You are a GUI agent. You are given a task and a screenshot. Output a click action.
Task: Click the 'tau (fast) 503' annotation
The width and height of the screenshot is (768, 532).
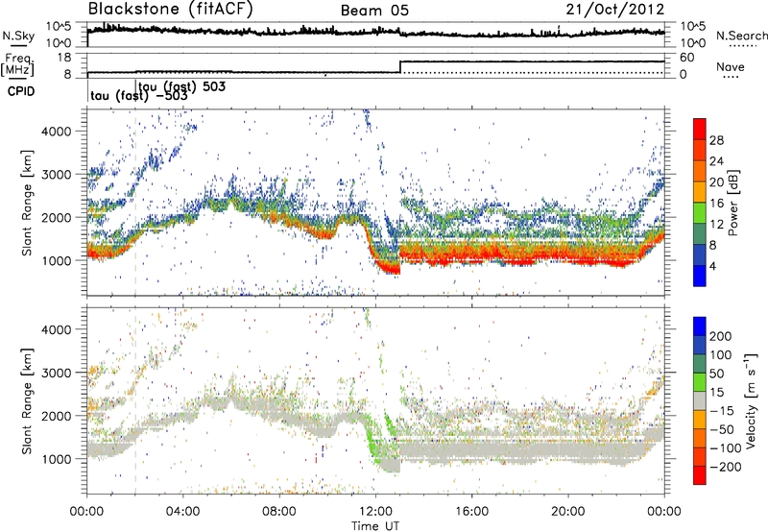[181, 86]
